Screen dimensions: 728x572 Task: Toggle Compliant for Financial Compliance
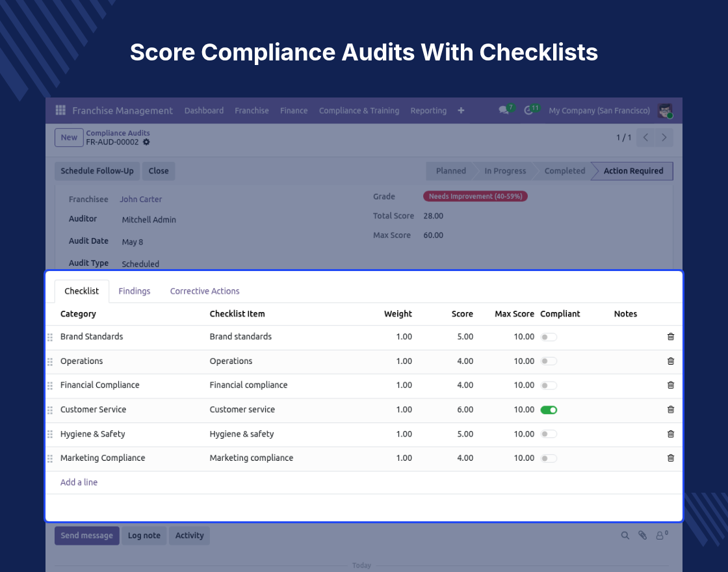[549, 385]
